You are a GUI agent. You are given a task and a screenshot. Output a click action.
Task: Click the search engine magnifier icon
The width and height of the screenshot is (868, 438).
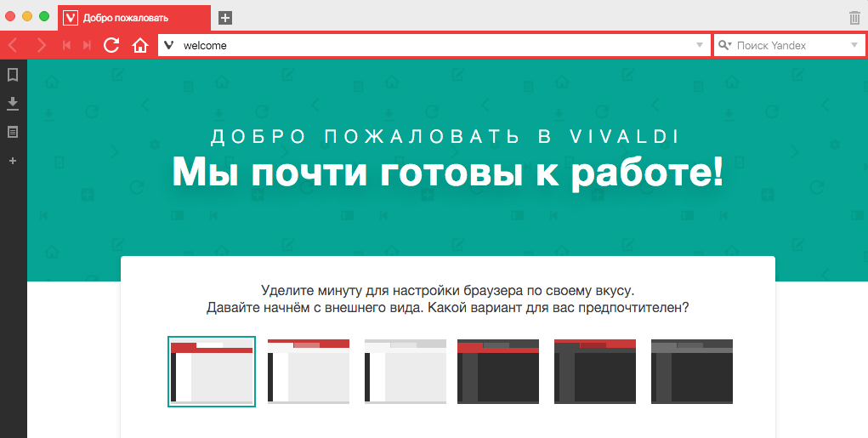(x=724, y=45)
